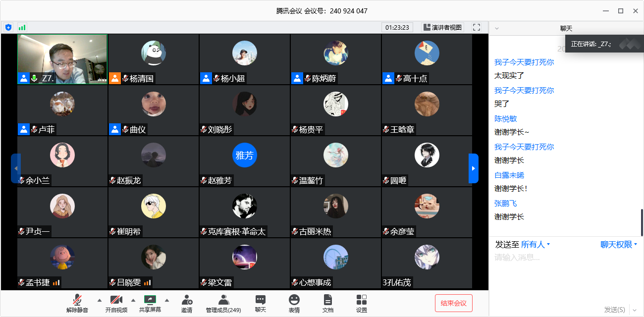This screenshot has height=317, width=644.
Task: Toggle the chat panel from toolbar
Action: click(261, 300)
